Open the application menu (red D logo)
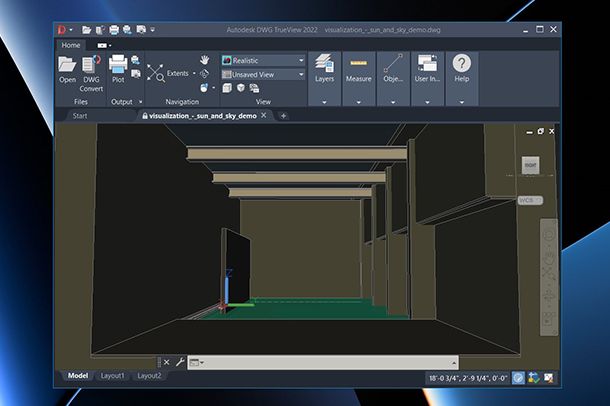The width and height of the screenshot is (610, 406). pyautogui.click(x=62, y=30)
